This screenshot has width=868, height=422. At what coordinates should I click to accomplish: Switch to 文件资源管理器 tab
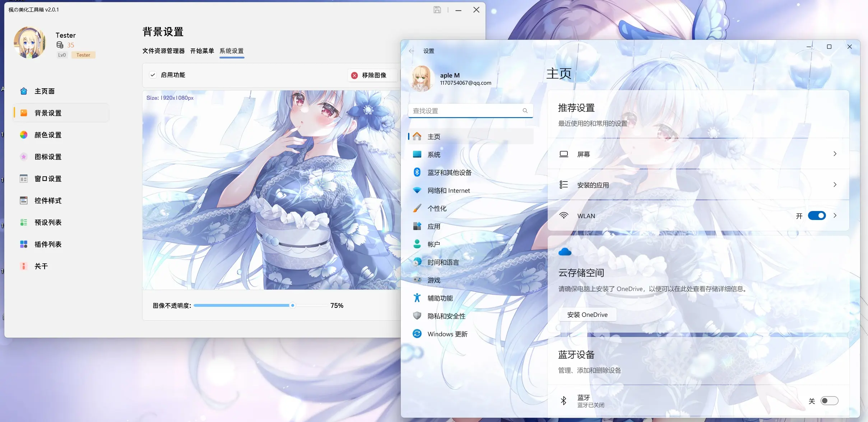(x=163, y=51)
